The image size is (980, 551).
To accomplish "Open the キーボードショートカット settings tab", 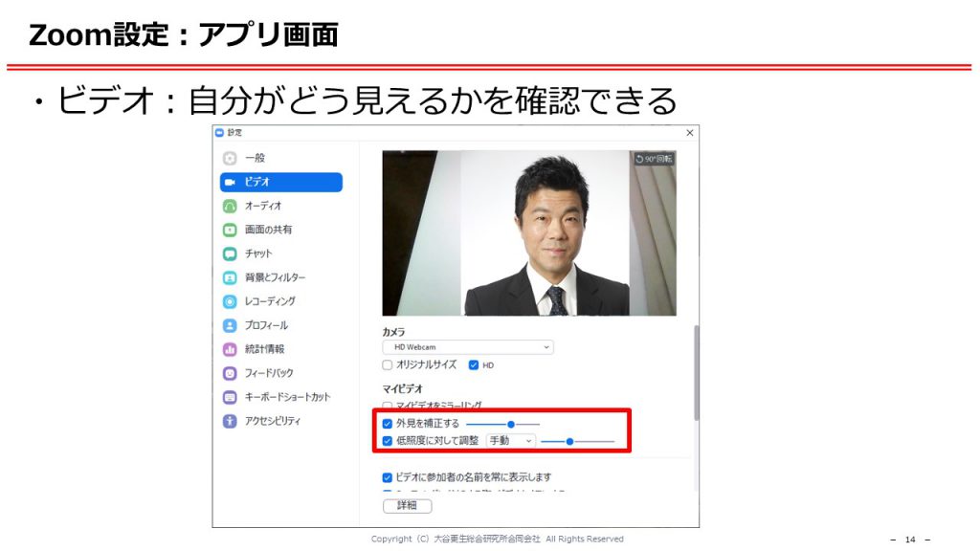I will 281,397.
